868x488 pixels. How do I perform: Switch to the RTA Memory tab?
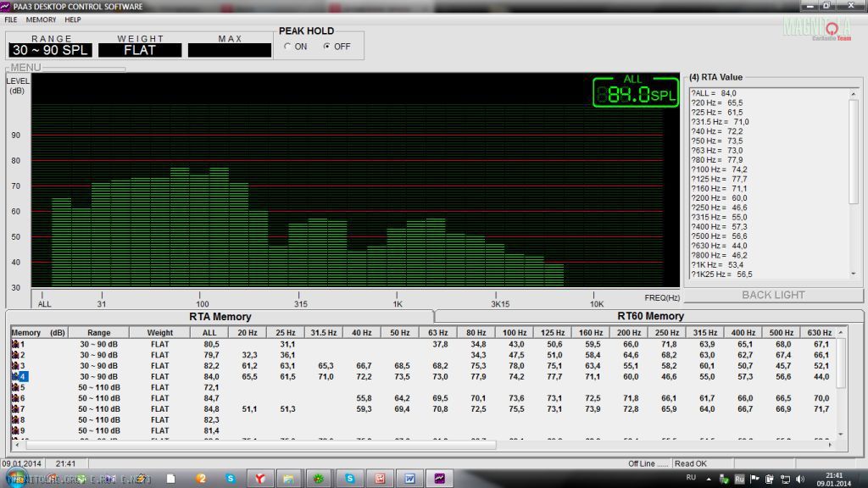pyautogui.click(x=220, y=317)
